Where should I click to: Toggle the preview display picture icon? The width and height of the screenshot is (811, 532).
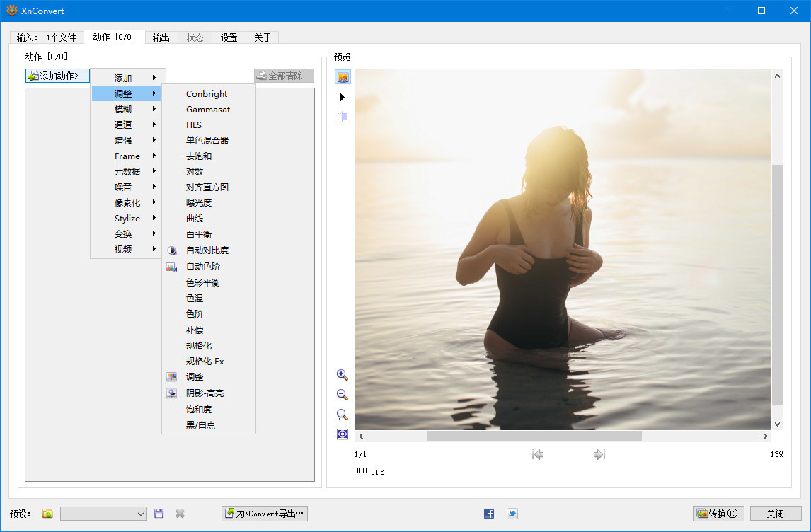point(343,77)
